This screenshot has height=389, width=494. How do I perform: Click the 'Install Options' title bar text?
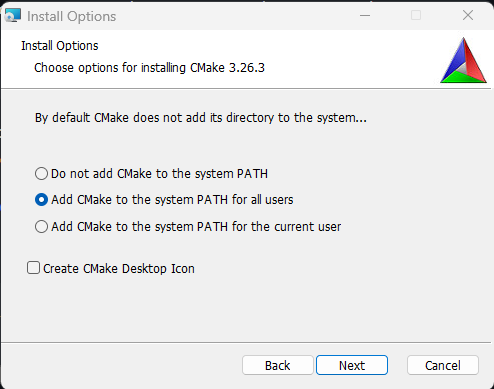pos(72,16)
